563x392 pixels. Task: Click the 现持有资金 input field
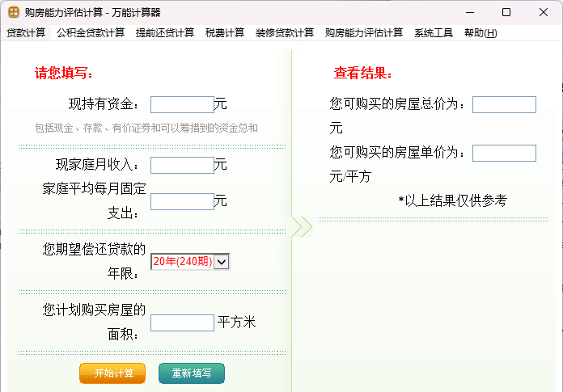(182, 105)
